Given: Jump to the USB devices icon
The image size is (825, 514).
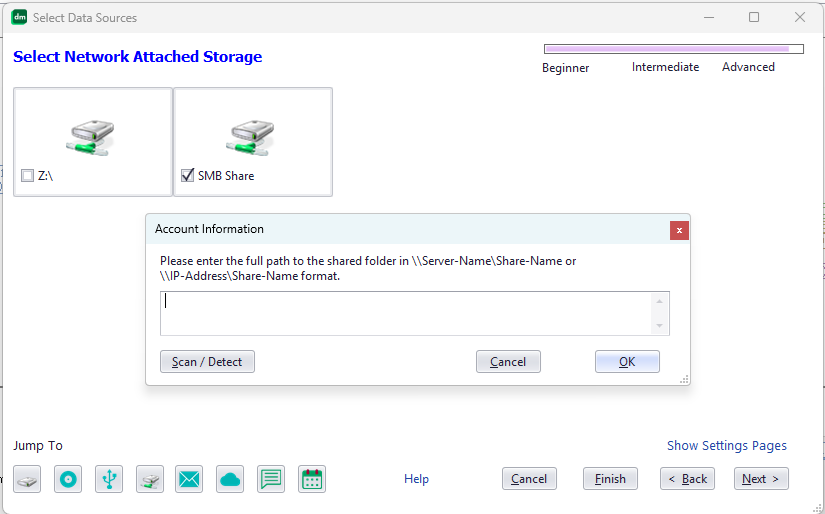Looking at the screenshot, I should (x=109, y=479).
